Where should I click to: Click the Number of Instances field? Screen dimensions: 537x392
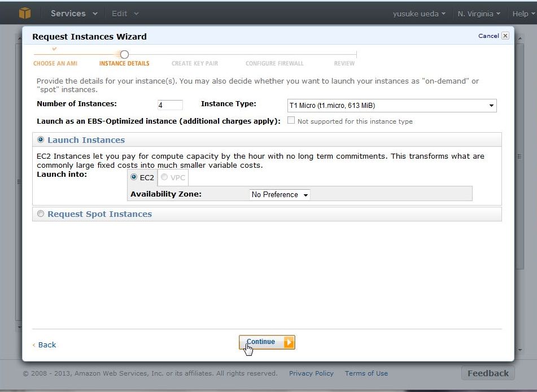pyautogui.click(x=170, y=105)
